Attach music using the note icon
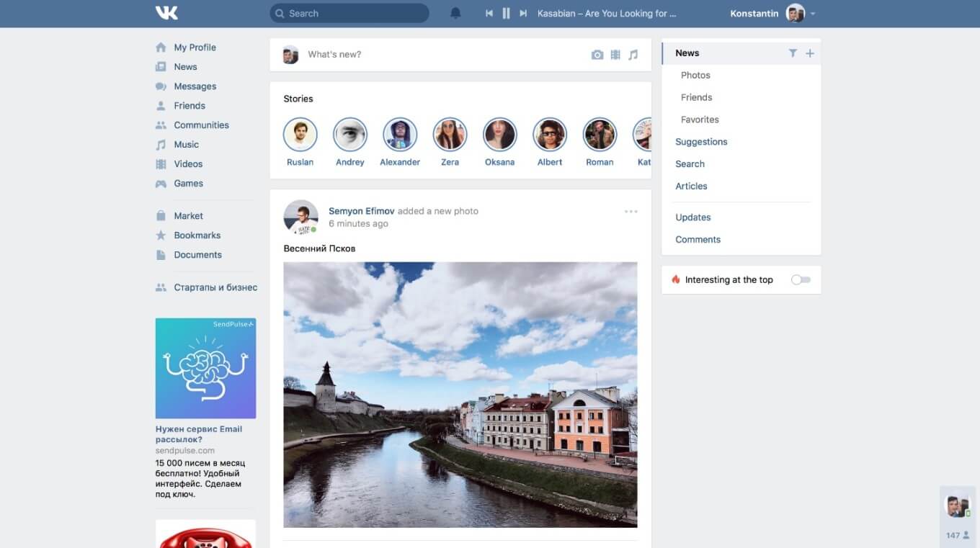 click(633, 55)
